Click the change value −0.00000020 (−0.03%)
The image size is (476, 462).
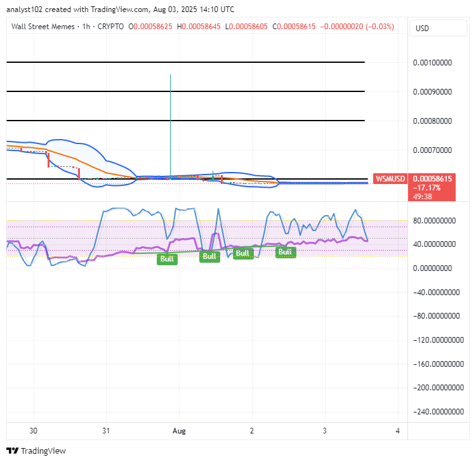click(357, 27)
